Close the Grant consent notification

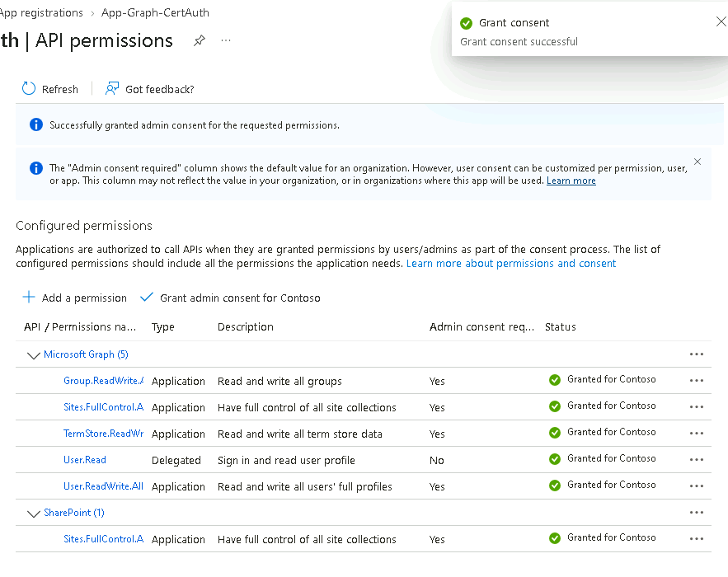pyautogui.click(x=721, y=21)
